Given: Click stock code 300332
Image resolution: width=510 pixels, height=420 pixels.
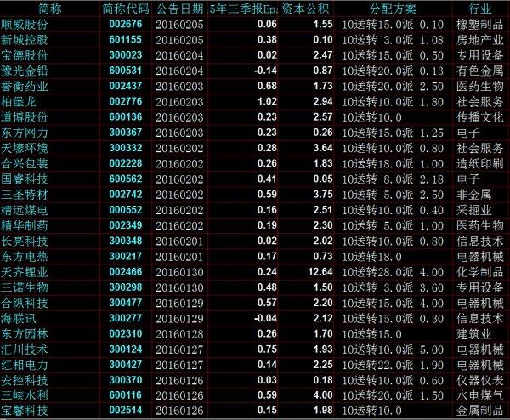Looking at the screenshot, I should pos(126,148).
